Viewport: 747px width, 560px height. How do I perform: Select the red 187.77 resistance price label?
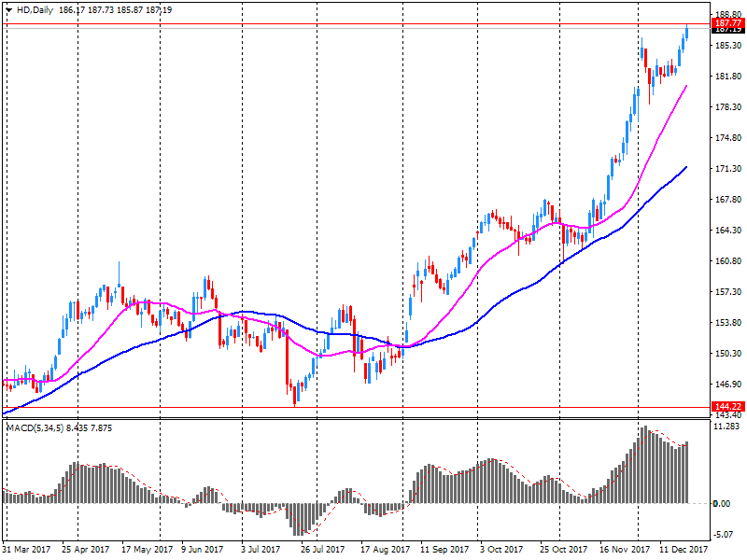pos(728,23)
